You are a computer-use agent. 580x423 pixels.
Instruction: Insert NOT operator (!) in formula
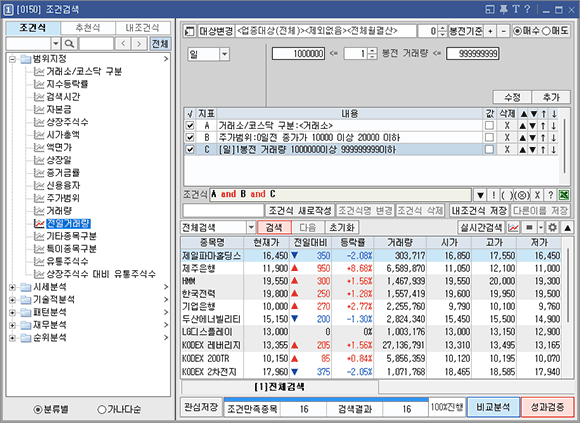493,195
